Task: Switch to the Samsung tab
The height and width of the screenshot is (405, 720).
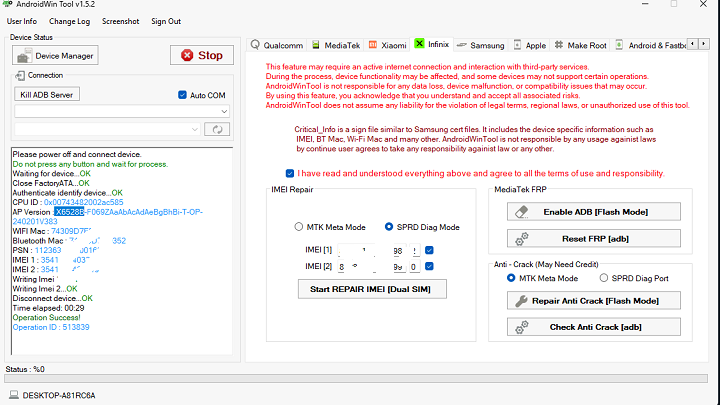Action: click(x=480, y=45)
